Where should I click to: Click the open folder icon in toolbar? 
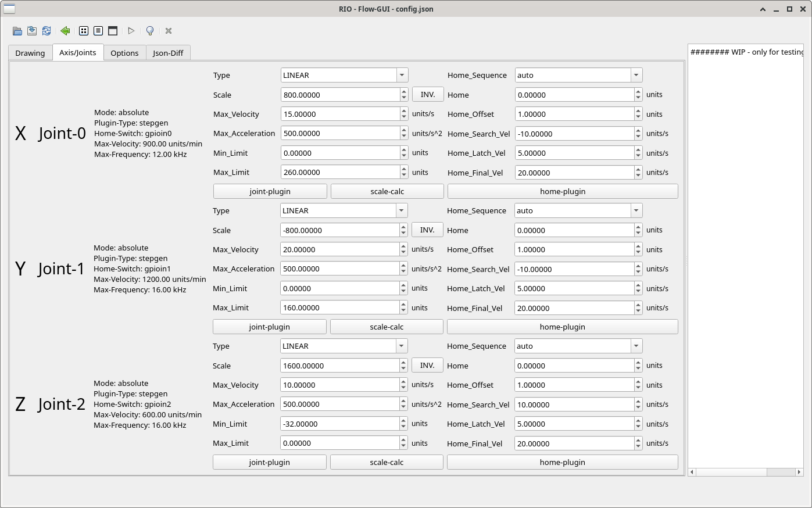tap(17, 31)
